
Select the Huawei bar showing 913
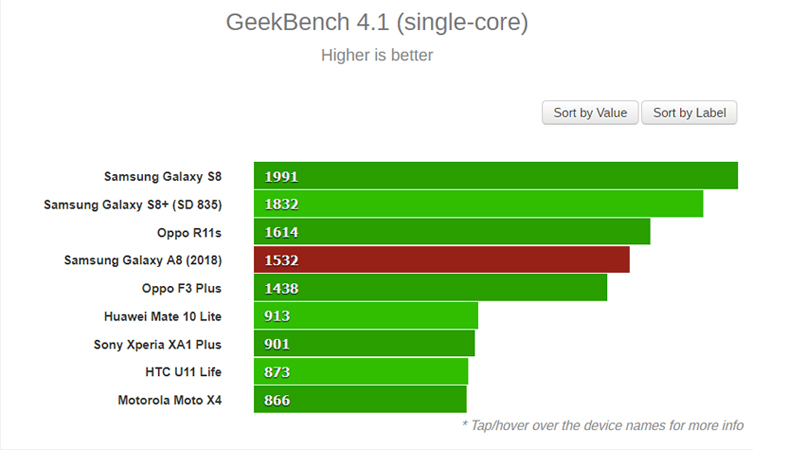pyautogui.click(x=366, y=316)
